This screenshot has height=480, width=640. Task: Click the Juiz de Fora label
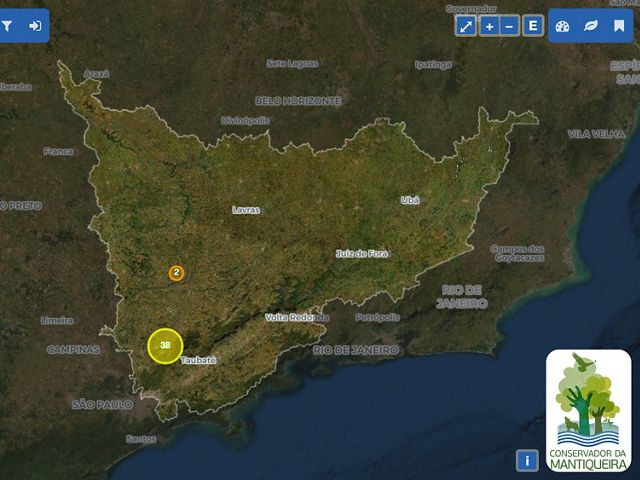361,253
